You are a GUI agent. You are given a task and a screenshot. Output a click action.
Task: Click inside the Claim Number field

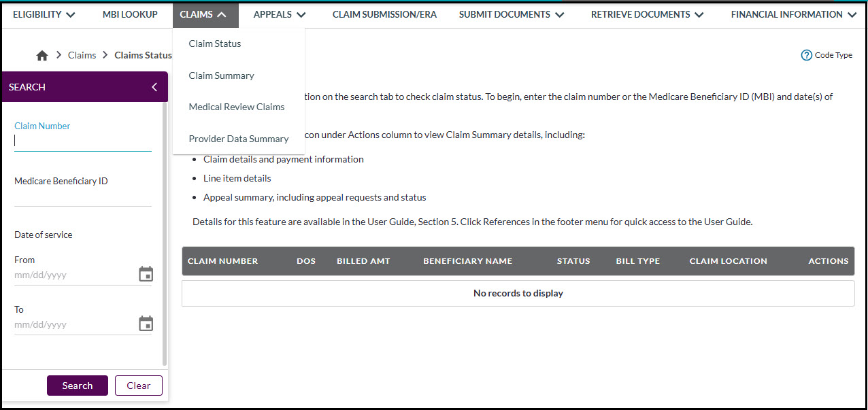pos(82,141)
